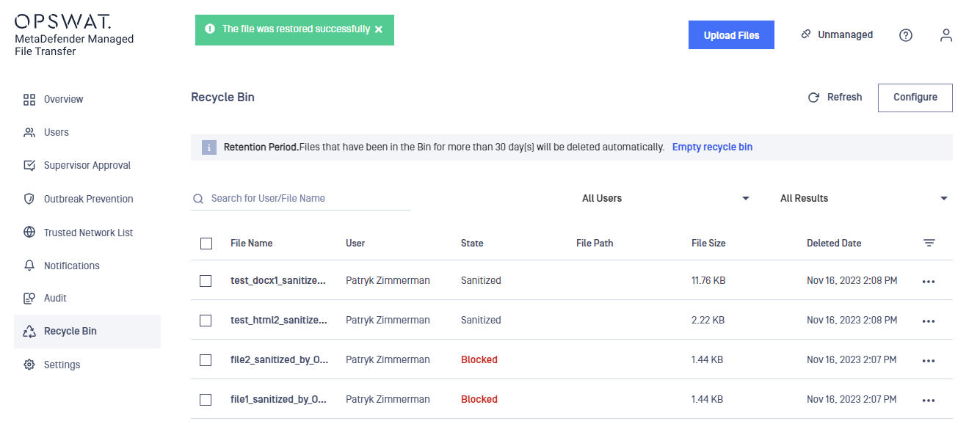The width and height of the screenshot is (980, 424).
Task: Toggle the select-all checkbox in header
Action: tap(206, 244)
